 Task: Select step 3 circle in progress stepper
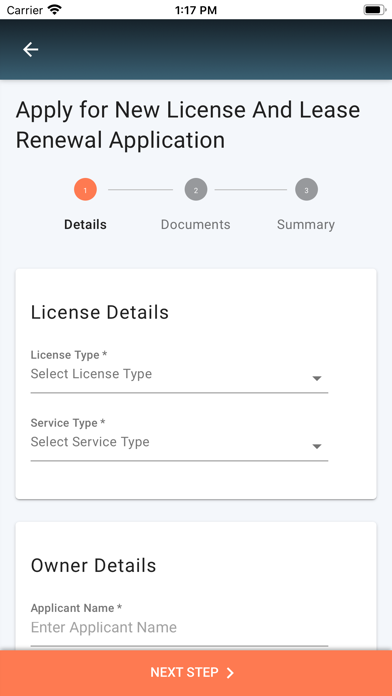click(x=306, y=190)
